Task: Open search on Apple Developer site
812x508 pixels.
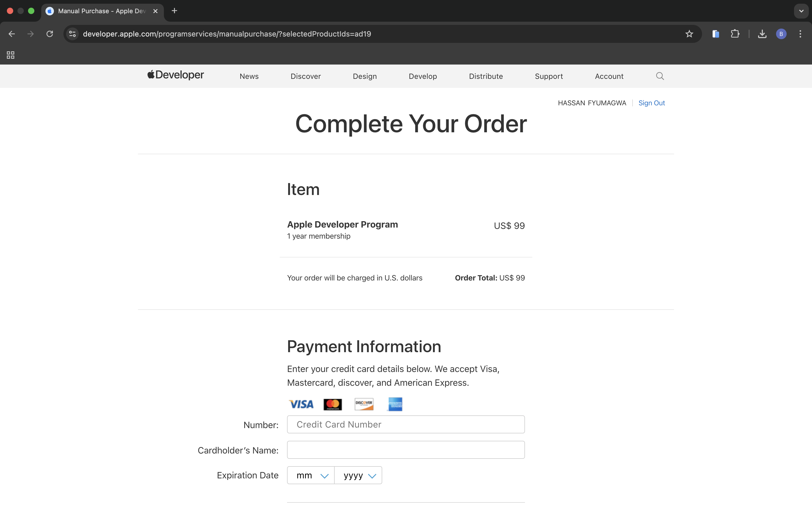Action: pyautogui.click(x=660, y=76)
